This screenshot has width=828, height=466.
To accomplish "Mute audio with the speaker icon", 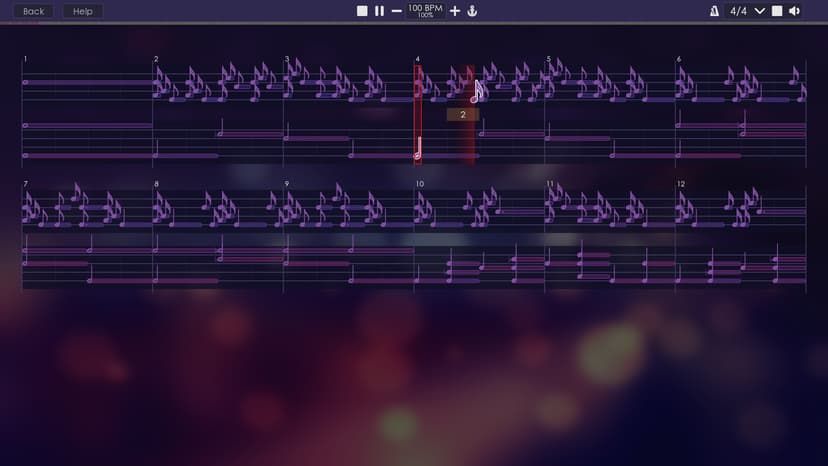I will click(794, 11).
